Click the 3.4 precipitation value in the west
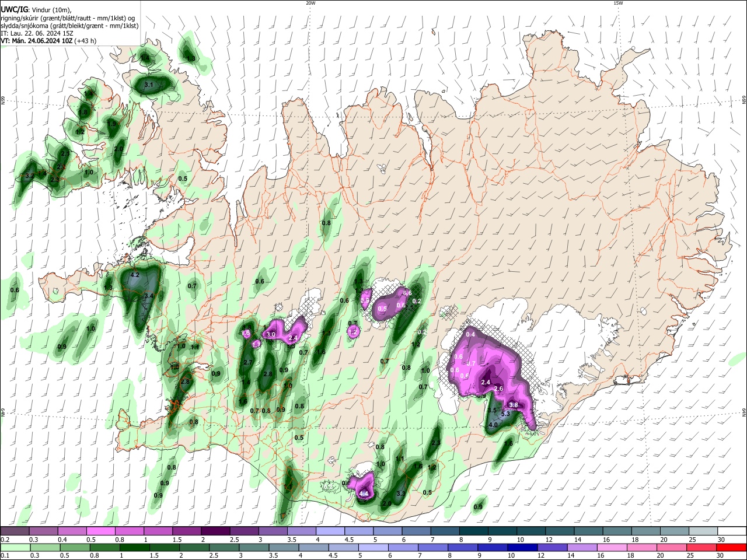The image size is (747, 560). [148, 296]
